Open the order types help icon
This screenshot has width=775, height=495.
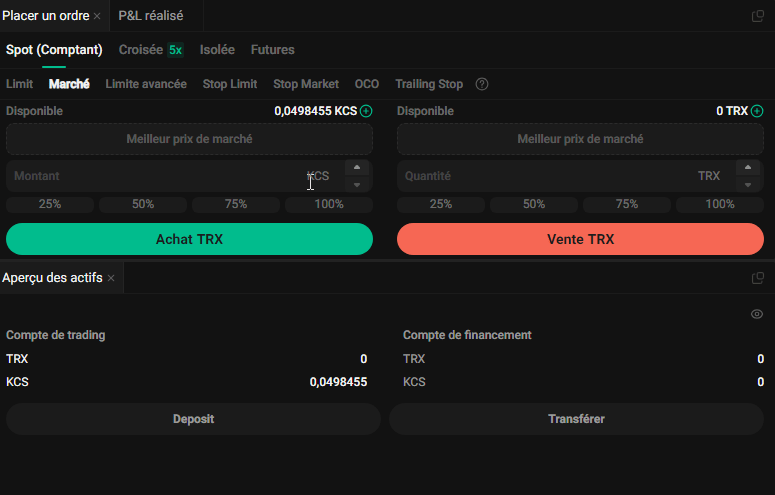(x=481, y=84)
